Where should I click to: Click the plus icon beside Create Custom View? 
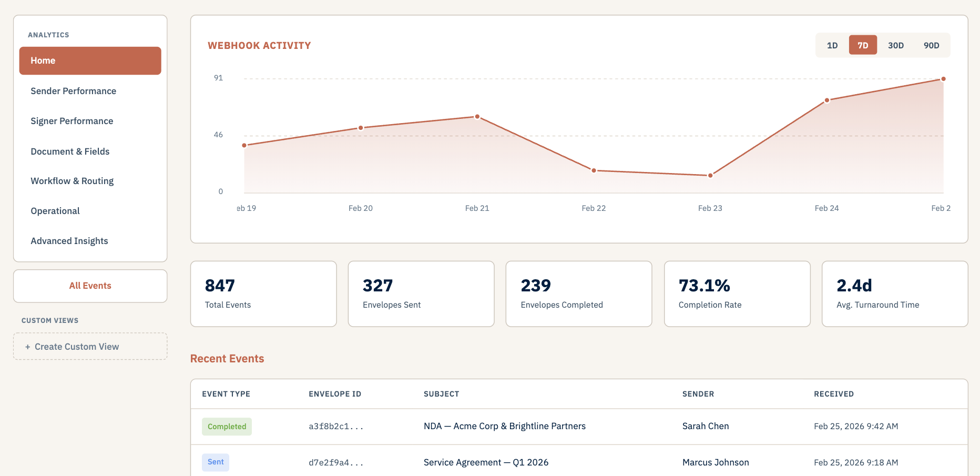[27, 346]
